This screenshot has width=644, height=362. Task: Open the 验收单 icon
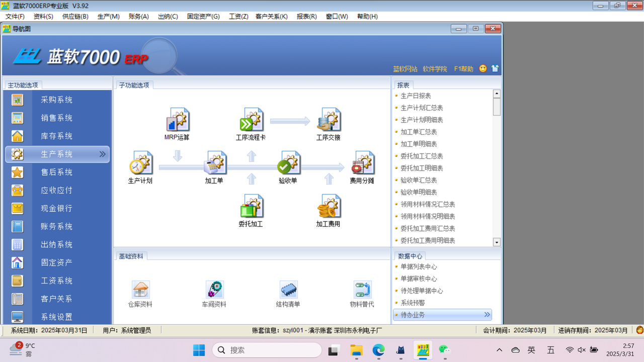tap(288, 163)
